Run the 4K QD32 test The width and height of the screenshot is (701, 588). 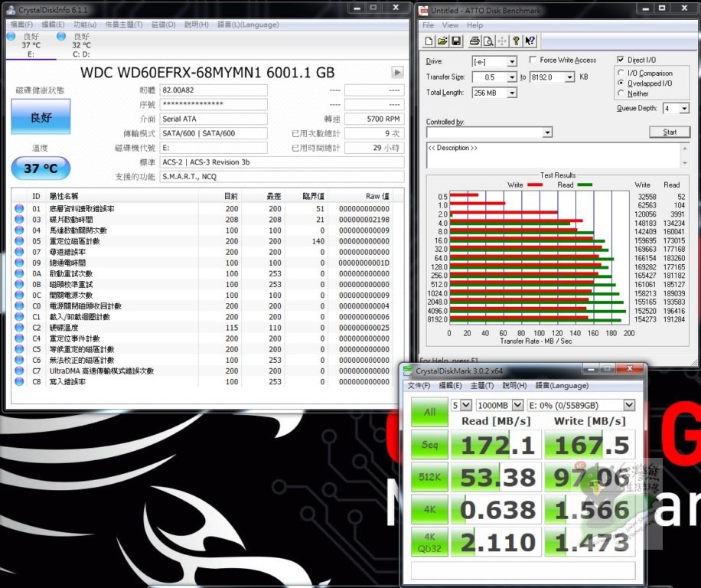click(x=429, y=541)
